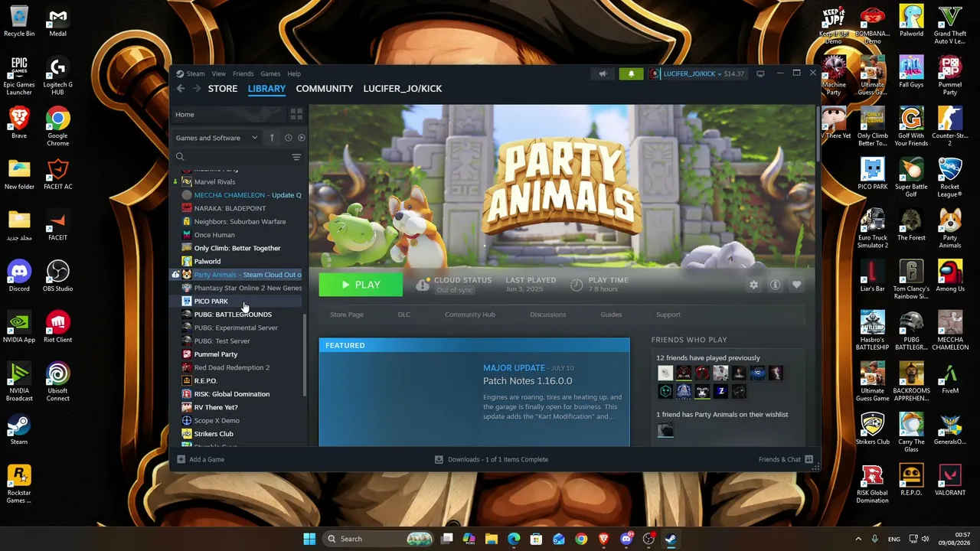Show hidden system tray icons chevron
The height and width of the screenshot is (551, 980).
pos(858,539)
